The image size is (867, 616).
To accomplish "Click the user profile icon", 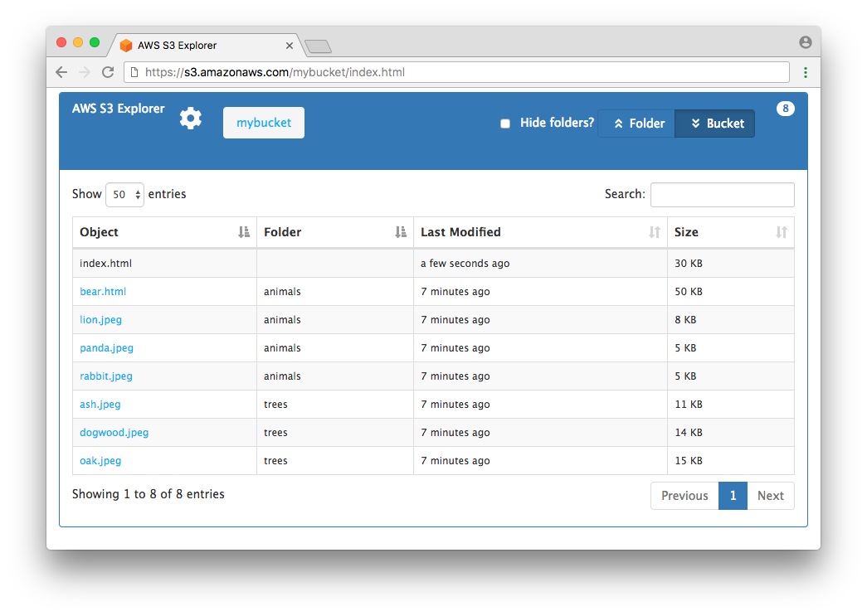I will (x=805, y=42).
